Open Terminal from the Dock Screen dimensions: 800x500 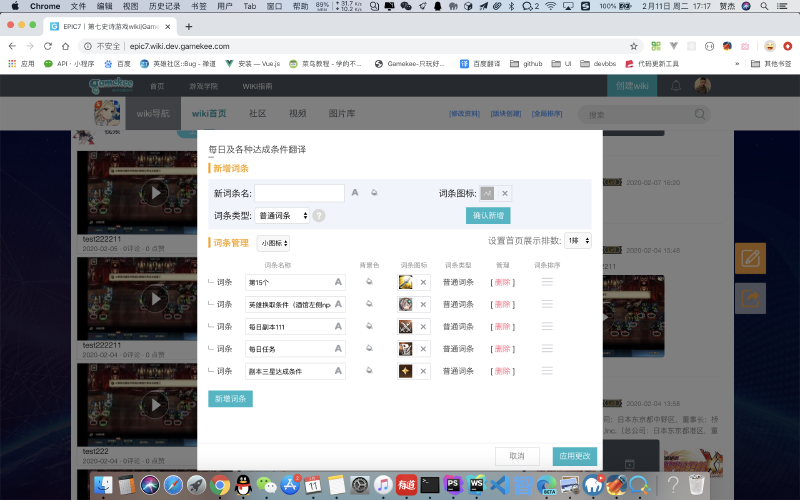point(430,485)
